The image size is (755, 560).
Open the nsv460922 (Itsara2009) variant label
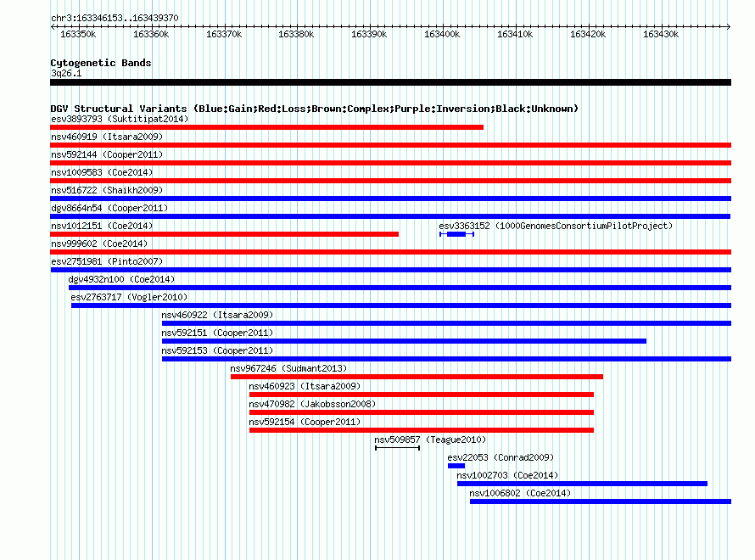click(x=217, y=315)
